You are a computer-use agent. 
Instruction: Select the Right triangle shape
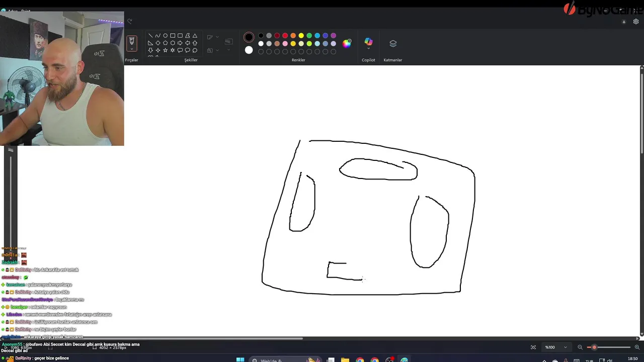coord(150,43)
